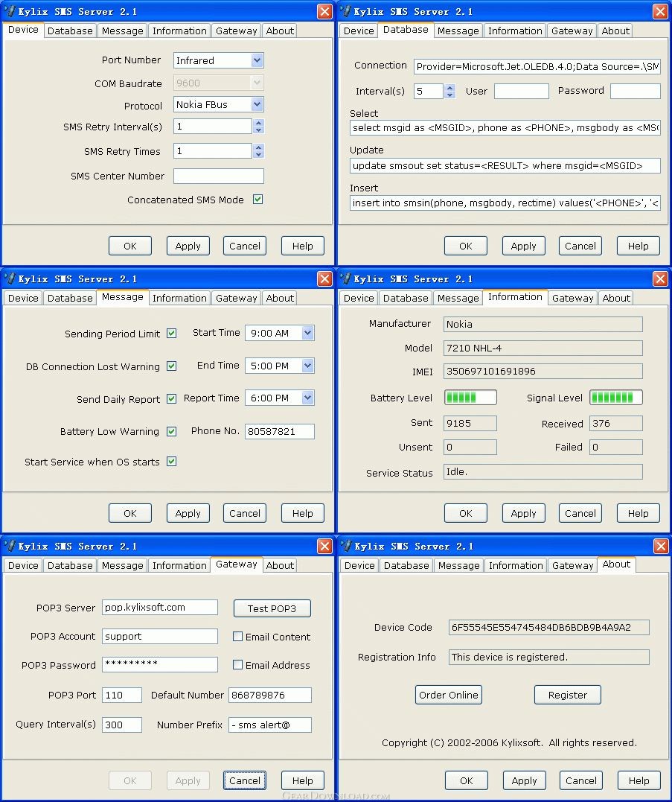Image resolution: width=672 pixels, height=802 pixels.
Task: Toggle the Concatenated SMS Mode checkbox
Action: (x=258, y=200)
